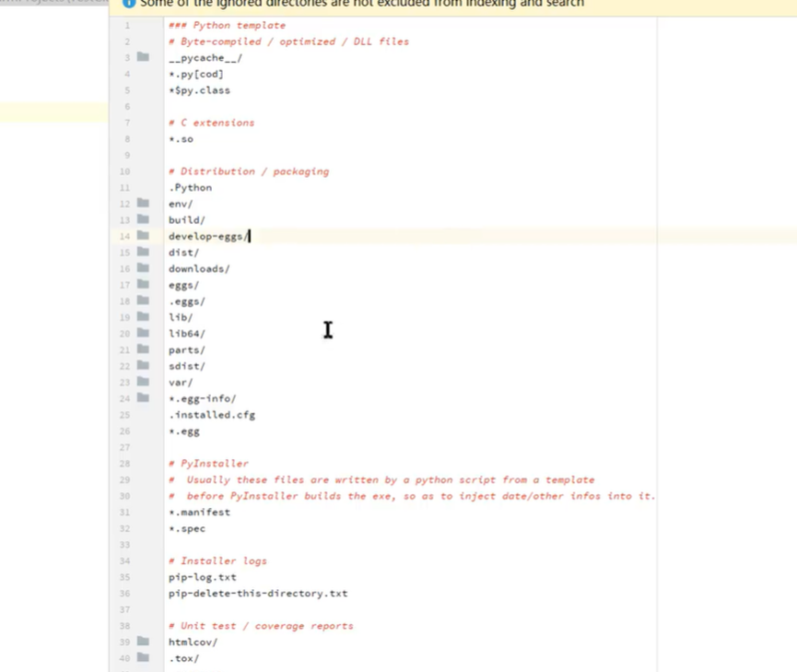Click line number 1 in the gutter

point(127,26)
